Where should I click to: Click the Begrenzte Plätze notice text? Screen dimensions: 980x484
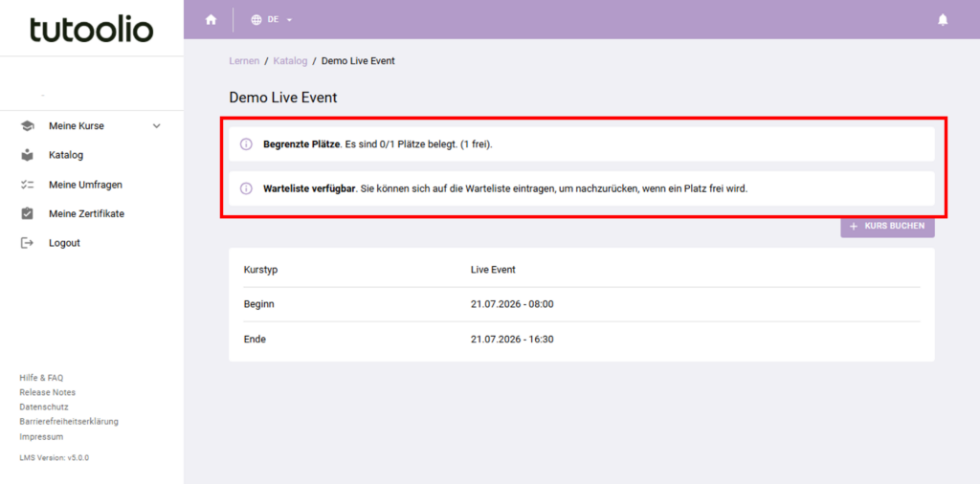pos(378,144)
